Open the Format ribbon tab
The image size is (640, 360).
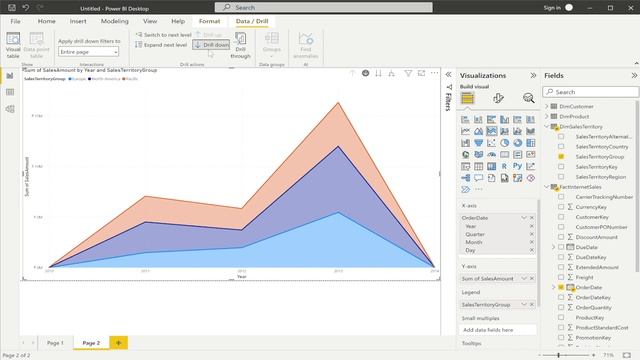[209, 21]
